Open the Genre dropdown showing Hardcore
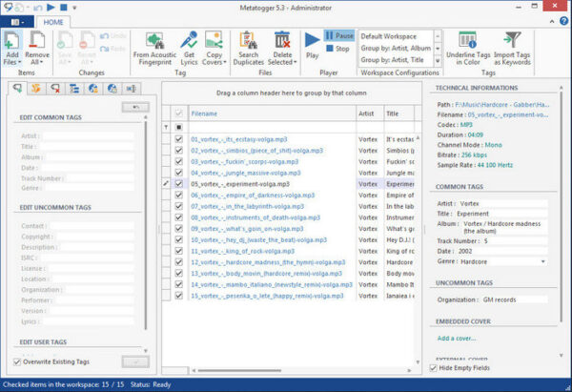The height and width of the screenshot is (392, 572). tap(543, 260)
